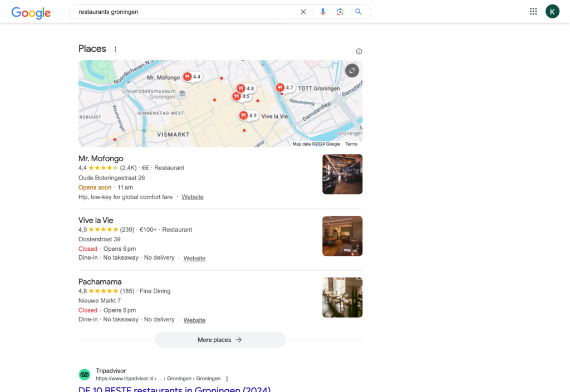Click the More places button
Screen dimensions: 570x392
click(x=220, y=340)
